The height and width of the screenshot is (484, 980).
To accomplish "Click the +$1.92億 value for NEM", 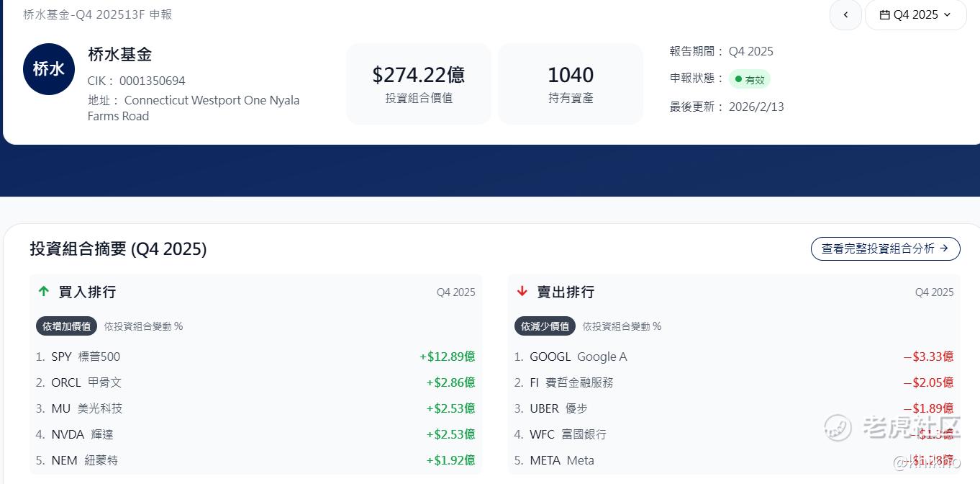I will [450, 460].
